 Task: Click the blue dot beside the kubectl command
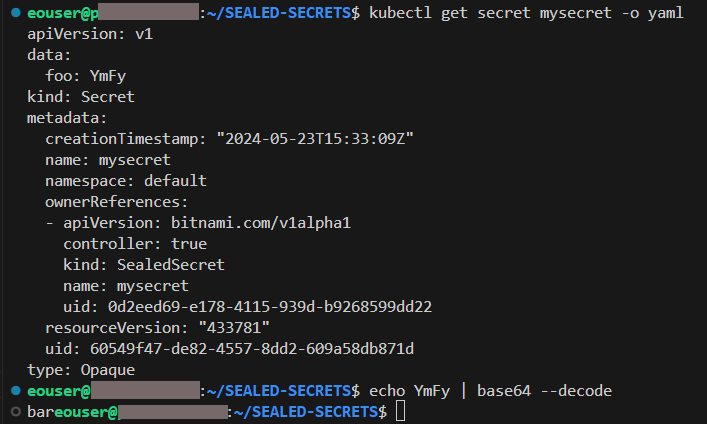[x=13, y=12]
